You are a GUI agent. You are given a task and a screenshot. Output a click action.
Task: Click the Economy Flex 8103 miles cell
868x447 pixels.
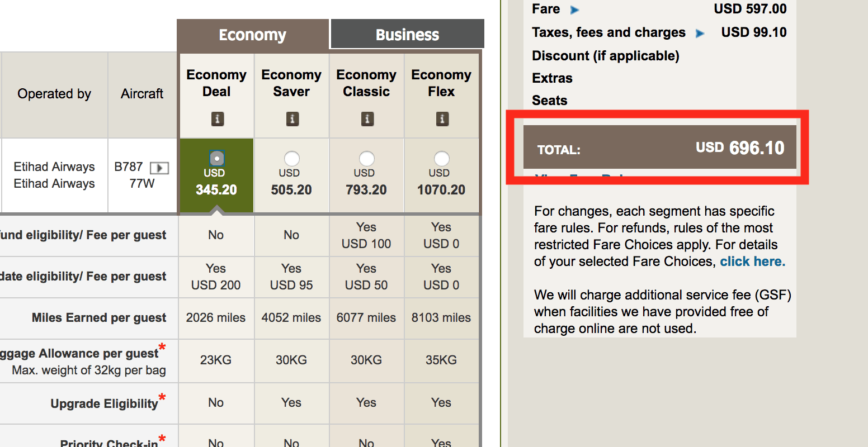pyautogui.click(x=441, y=318)
